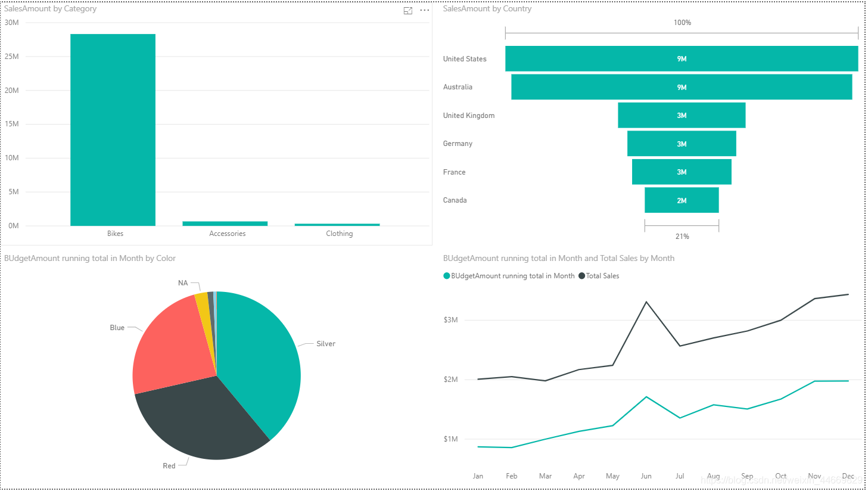Click the SalesAmount by Category chart title

(50, 9)
